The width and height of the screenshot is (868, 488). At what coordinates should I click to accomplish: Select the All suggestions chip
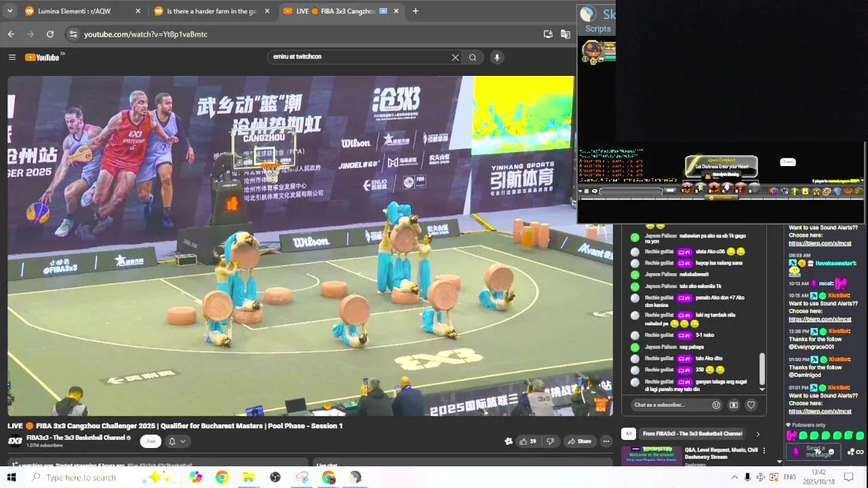pos(629,434)
